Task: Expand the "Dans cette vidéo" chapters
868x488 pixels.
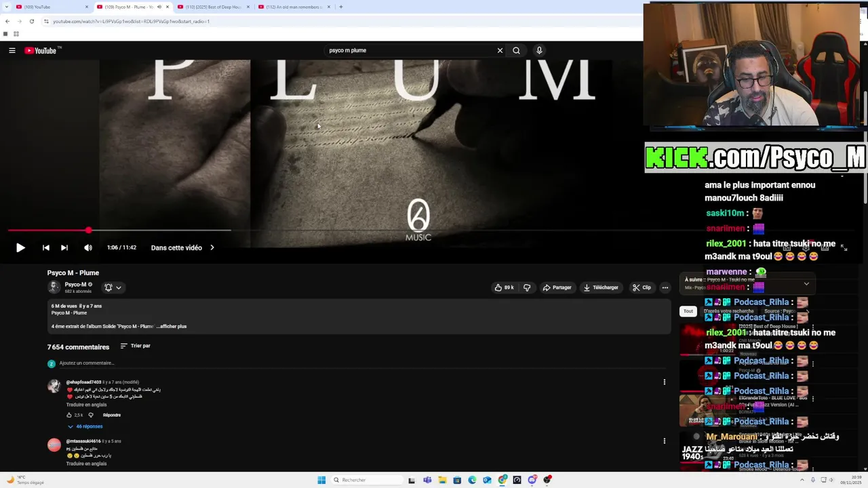Action: tap(182, 248)
